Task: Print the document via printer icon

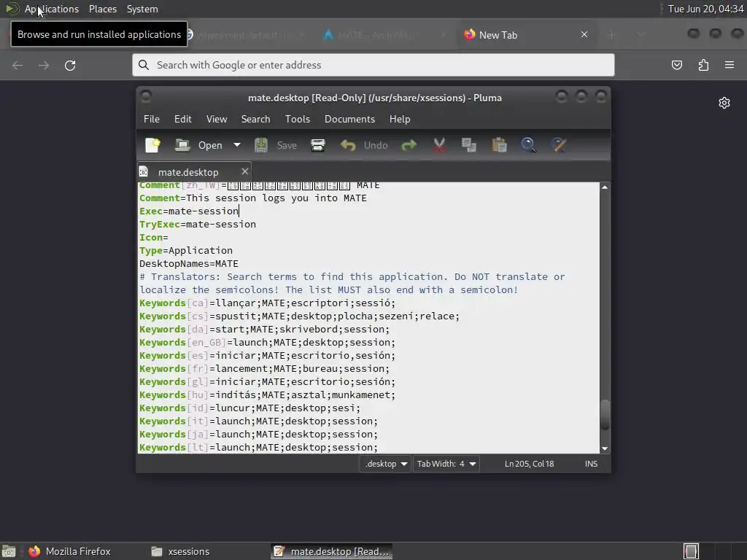Action: click(318, 145)
